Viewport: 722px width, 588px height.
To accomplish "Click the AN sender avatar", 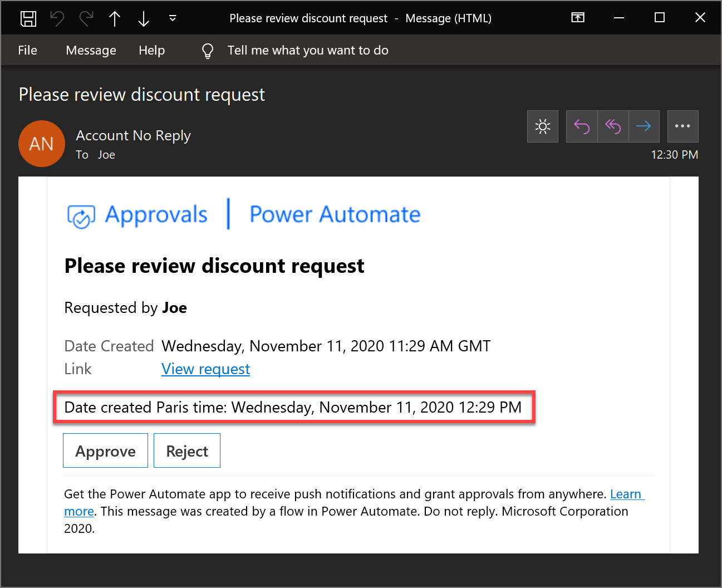I will pos(42,144).
